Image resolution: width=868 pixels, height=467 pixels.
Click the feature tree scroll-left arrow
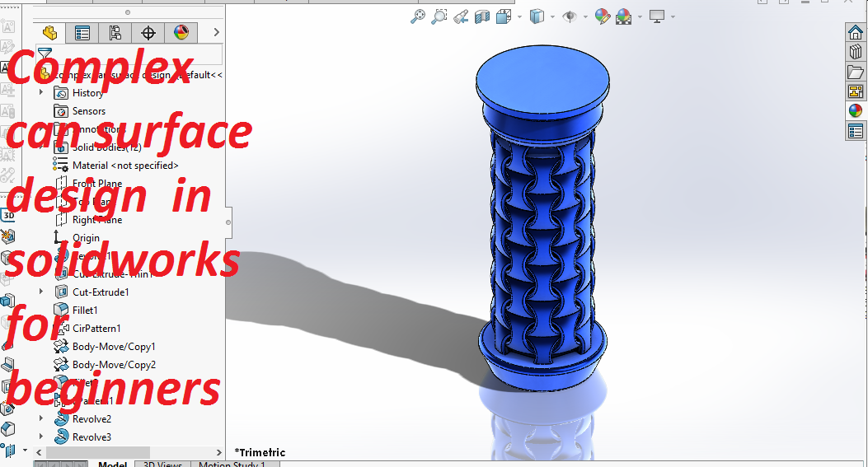(x=39, y=452)
